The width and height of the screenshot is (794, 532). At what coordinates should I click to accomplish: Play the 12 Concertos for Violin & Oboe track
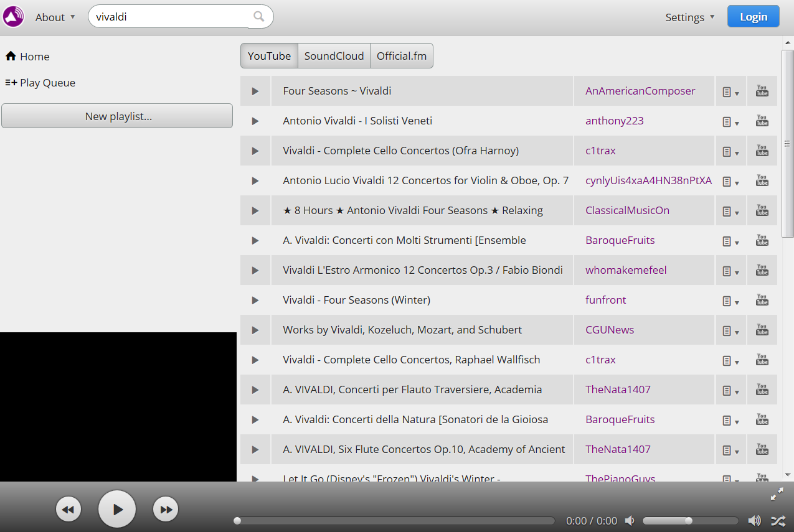pos(255,180)
